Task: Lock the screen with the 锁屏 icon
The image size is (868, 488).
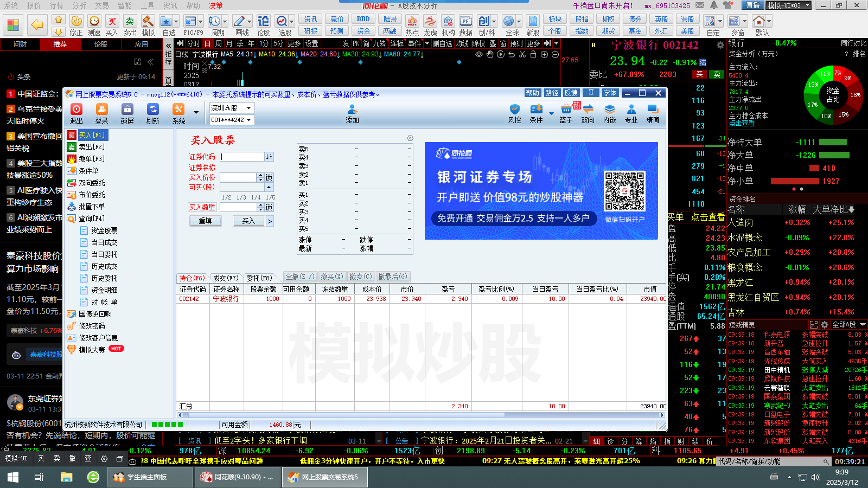Action: pos(127,113)
